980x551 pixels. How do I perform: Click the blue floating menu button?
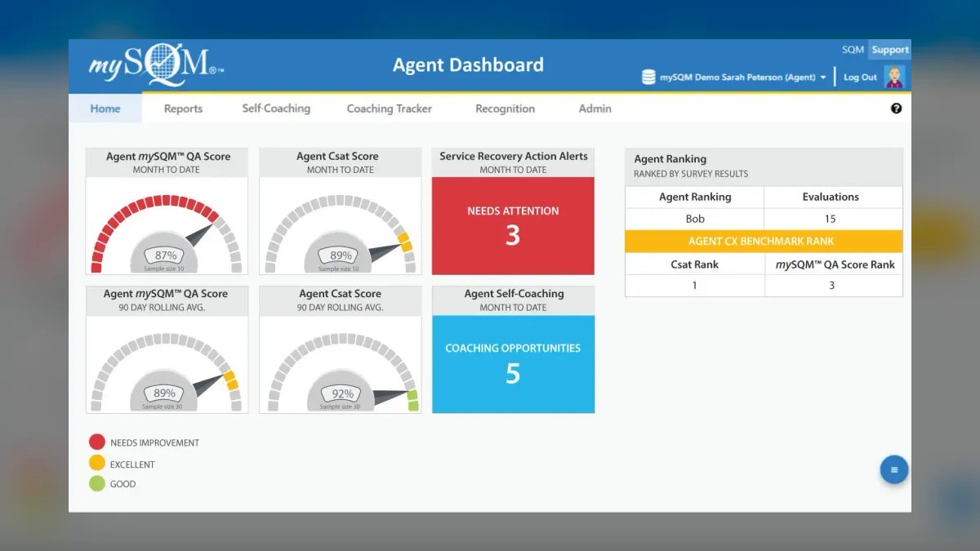pos(894,469)
